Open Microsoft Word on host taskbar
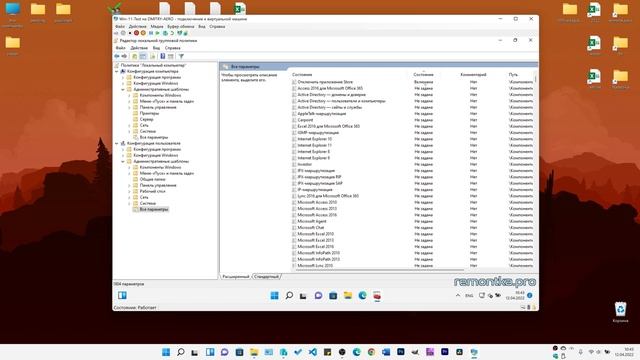This screenshot has width=640, height=360. pos(386,352)
